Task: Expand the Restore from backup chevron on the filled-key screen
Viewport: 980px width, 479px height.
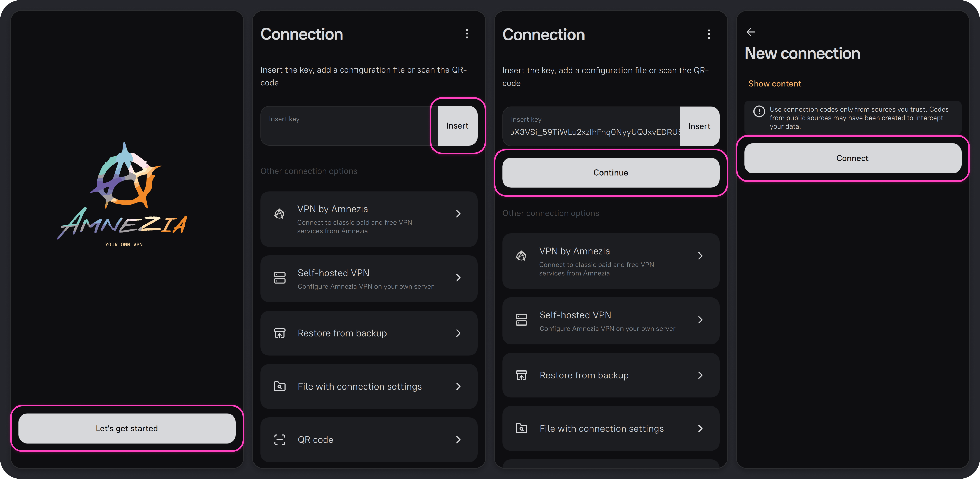Action: click(x=700, y=375)
